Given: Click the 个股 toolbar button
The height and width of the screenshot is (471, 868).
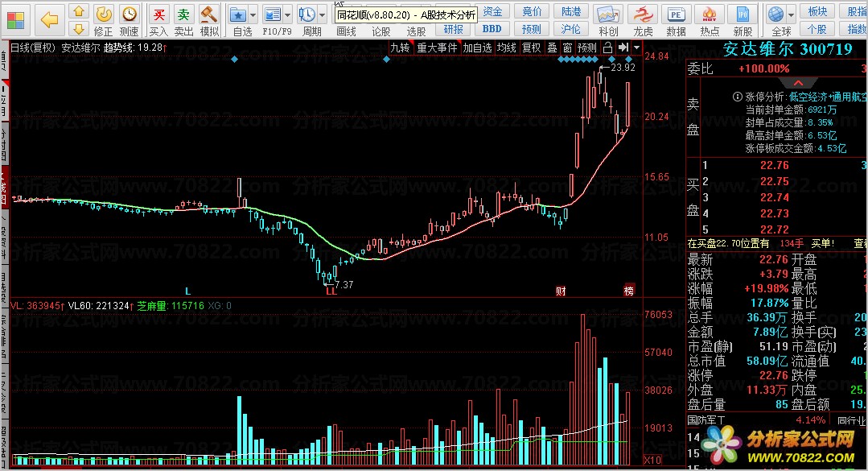Looking at the screenshot, I should click(x=817, y=29).
